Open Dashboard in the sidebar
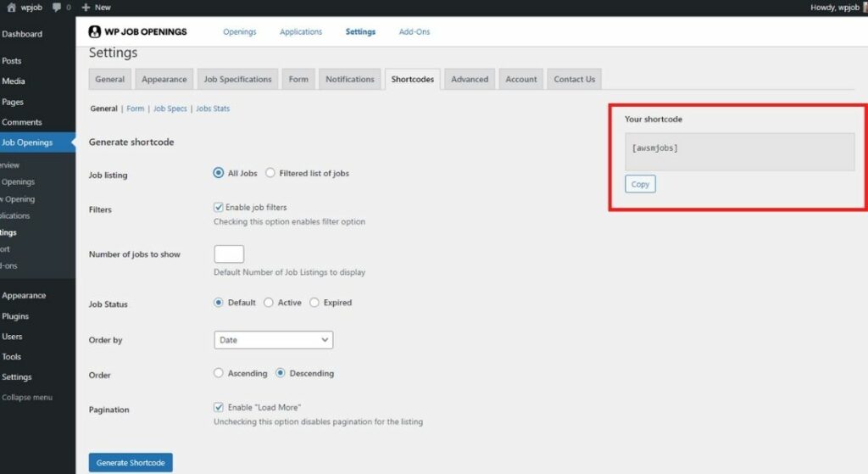The image size is (868, 474). point(22,34)
